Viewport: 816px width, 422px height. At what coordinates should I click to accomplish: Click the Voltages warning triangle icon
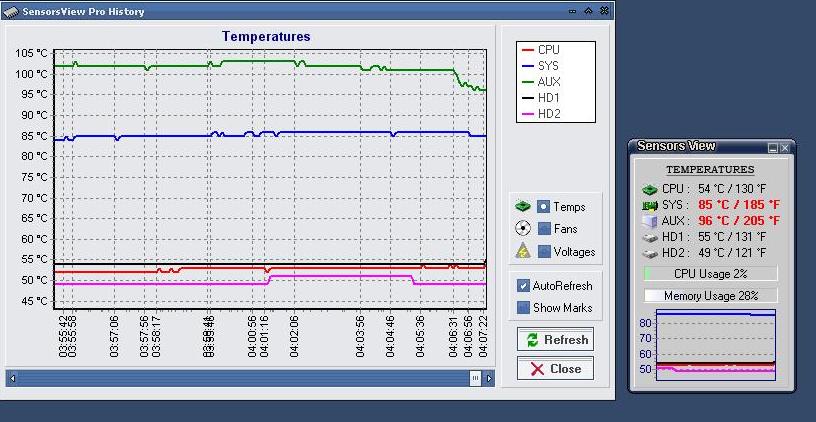(522, 251)
